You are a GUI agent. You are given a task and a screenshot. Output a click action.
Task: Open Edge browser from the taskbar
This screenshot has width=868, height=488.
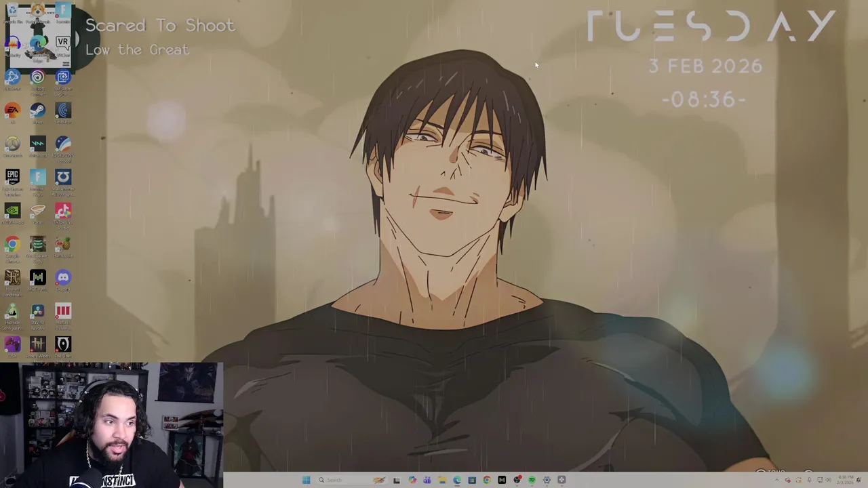pyautogui.click(x=457, y=480)
